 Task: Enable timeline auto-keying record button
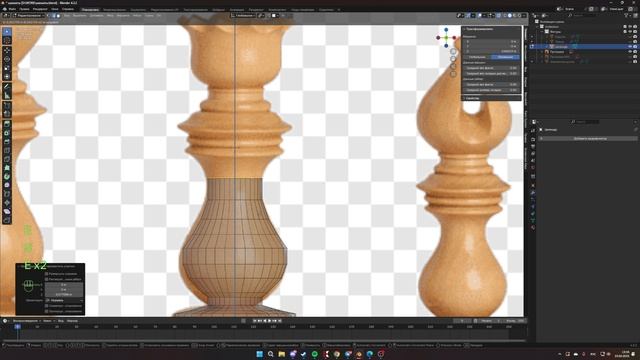pos(243,321)
